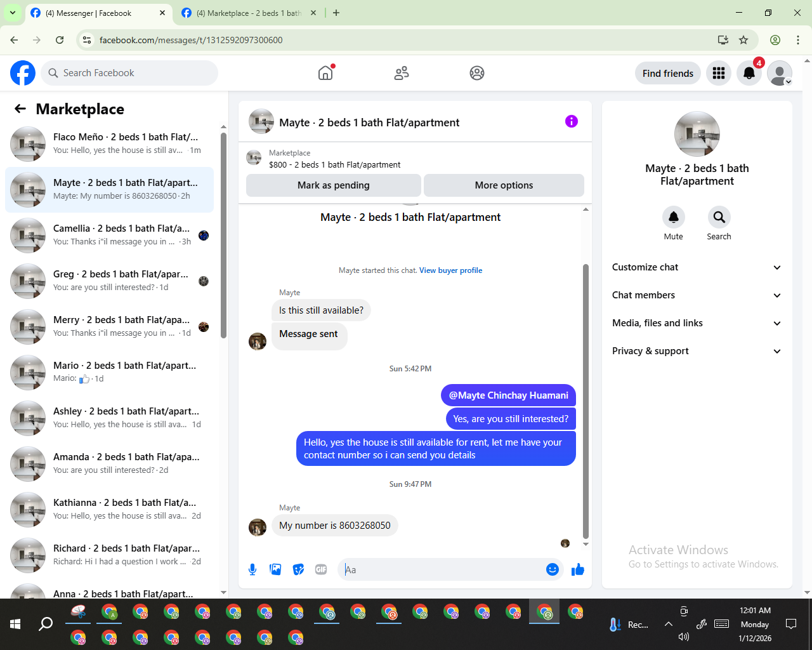
Task: Reload the page
Action: pyautogui.click(x=60, y=40)
